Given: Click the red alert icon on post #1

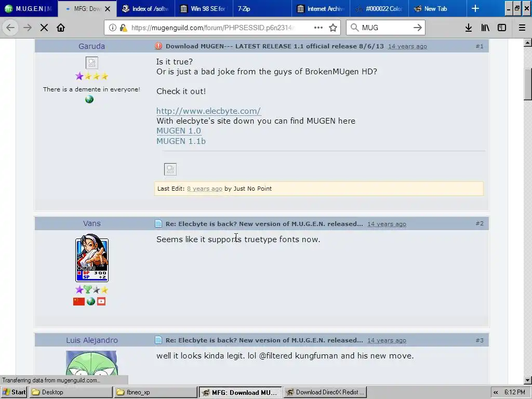Looking at the screenshot, I should coord(158,46).
